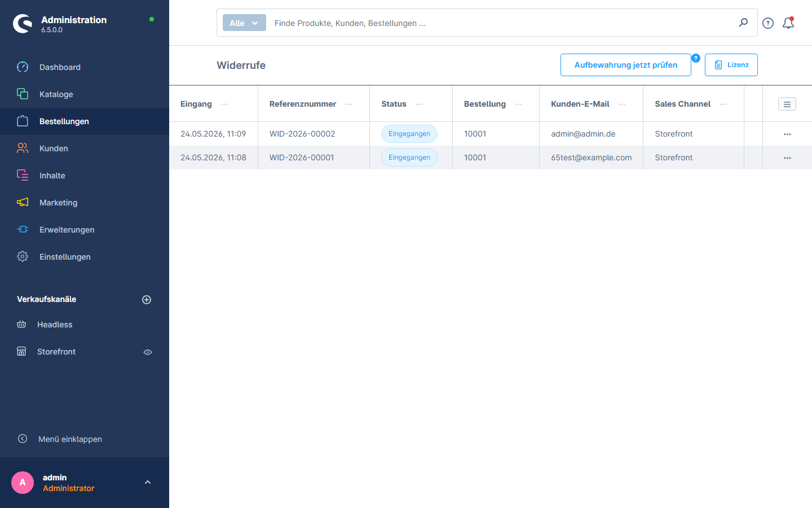Image resolution: width=812 pixels, height=508 pixels.
Task: Click Eingegangen status of WID-2026-00001
Action: pos(409,157)
